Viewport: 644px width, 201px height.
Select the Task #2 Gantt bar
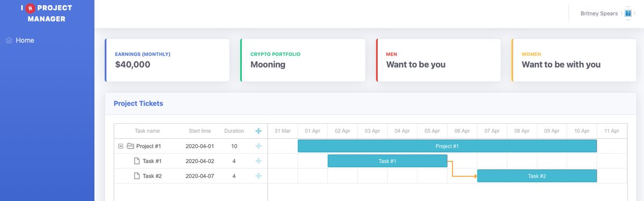coord(537,176)
